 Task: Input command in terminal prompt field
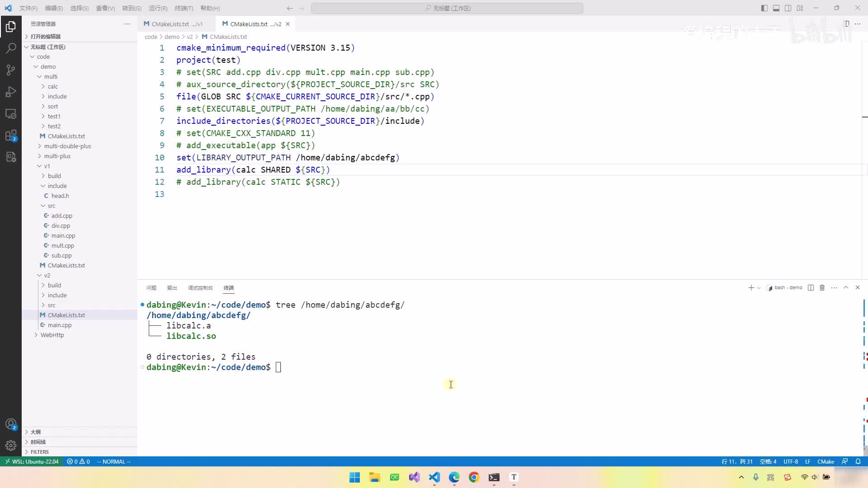(278, 366)
